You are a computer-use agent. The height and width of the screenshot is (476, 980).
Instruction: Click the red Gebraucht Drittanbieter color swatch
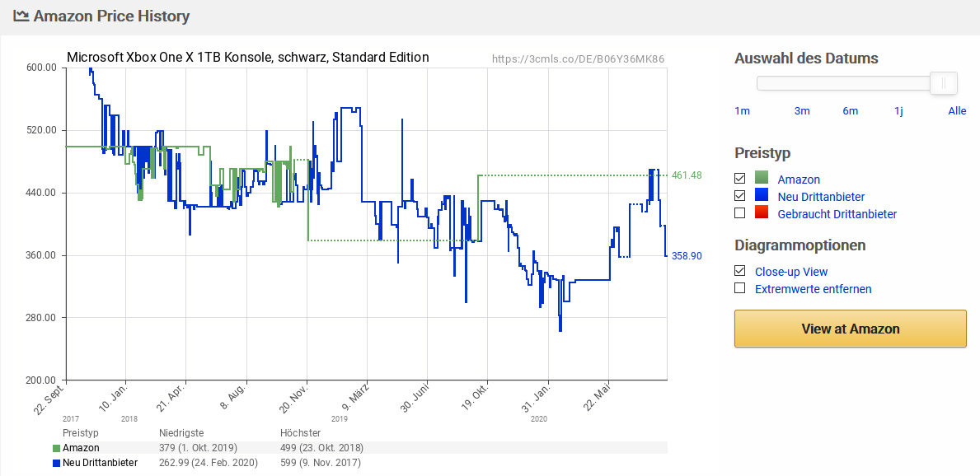click(762, 213)
